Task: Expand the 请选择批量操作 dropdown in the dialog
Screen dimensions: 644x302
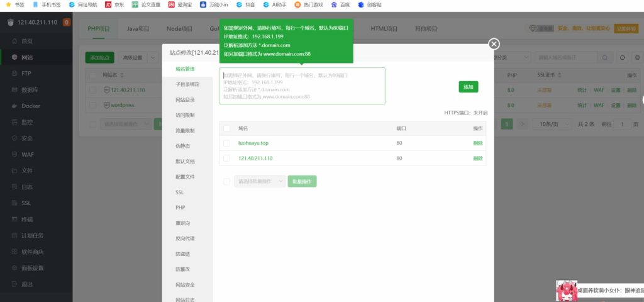Action: pos(260,181)
